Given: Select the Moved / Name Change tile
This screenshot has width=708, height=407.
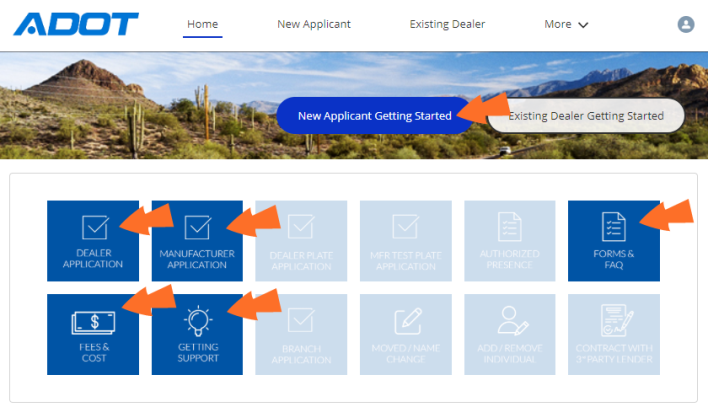Looking at the screenshot, I should tap(405, 334).
